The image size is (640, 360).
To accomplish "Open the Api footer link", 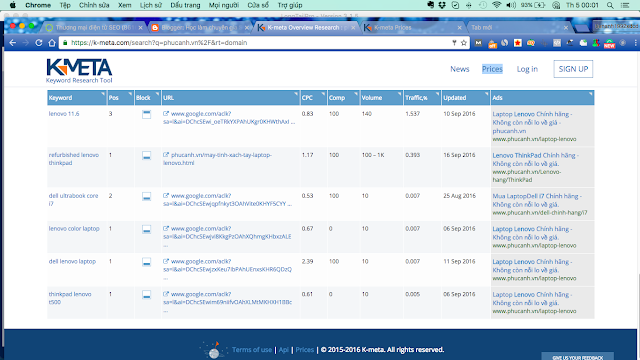I will point(284,350).
